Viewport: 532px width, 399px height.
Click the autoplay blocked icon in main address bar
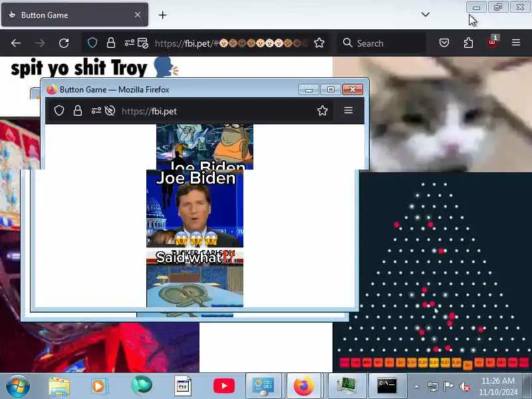click(142, 43)
